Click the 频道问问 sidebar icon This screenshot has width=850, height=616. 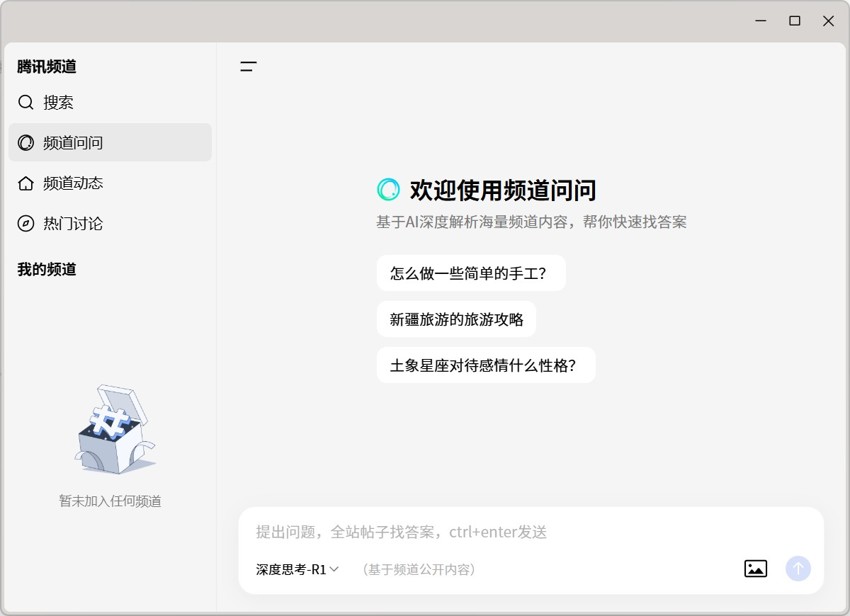point(25,143)
